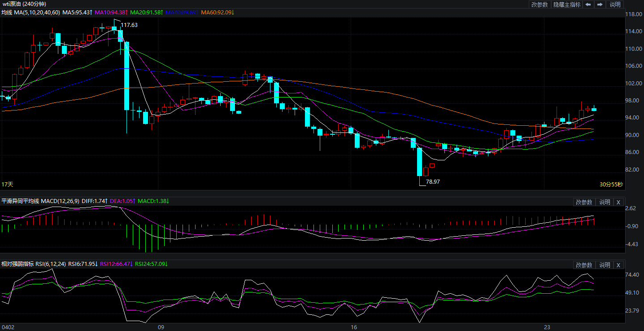Close the RSI indicator panel
The width and height of the screenshot is (644, 331).
pyautogui.click(x=618, y=265)
